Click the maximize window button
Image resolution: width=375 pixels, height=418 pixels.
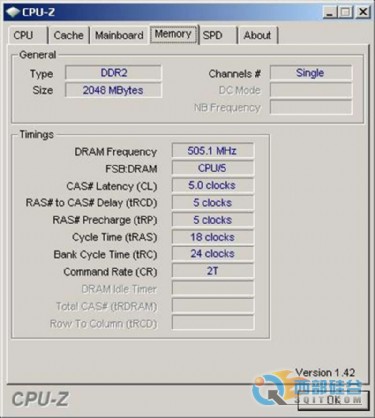346,13
